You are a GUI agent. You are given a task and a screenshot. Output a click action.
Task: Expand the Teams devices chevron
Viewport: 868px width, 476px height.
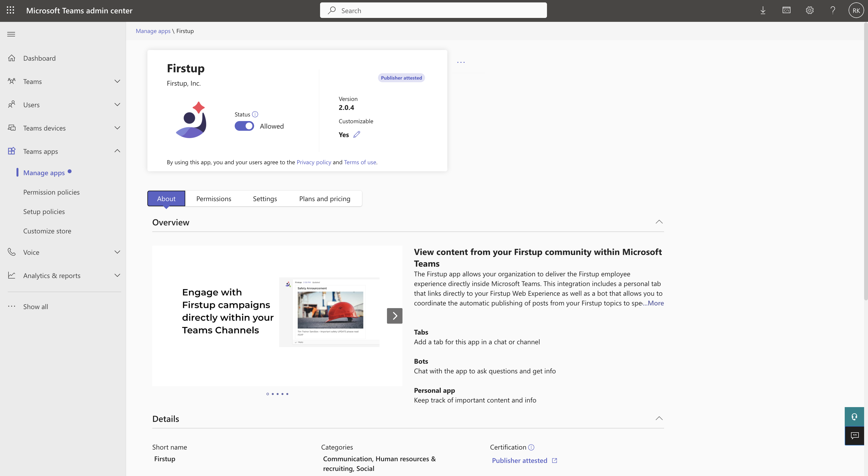pyautogui.click(x=117, y=128)
